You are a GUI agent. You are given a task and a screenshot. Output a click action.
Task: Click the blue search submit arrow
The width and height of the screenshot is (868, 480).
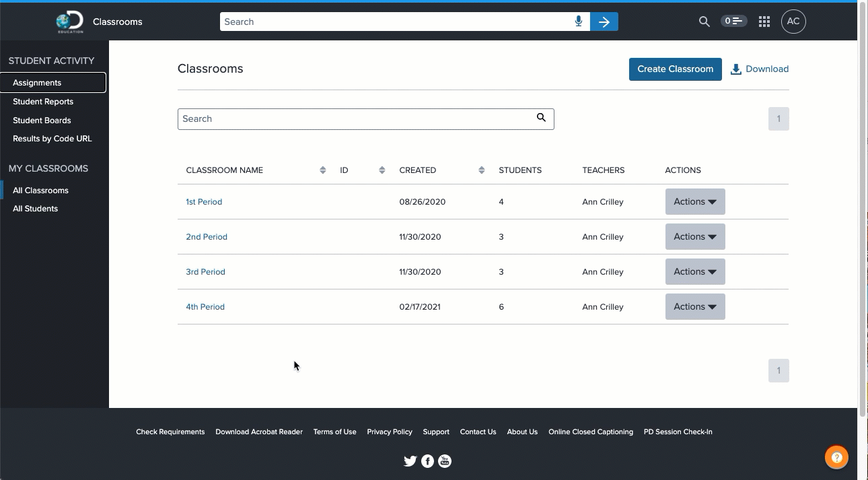click(x=604, y=22)
